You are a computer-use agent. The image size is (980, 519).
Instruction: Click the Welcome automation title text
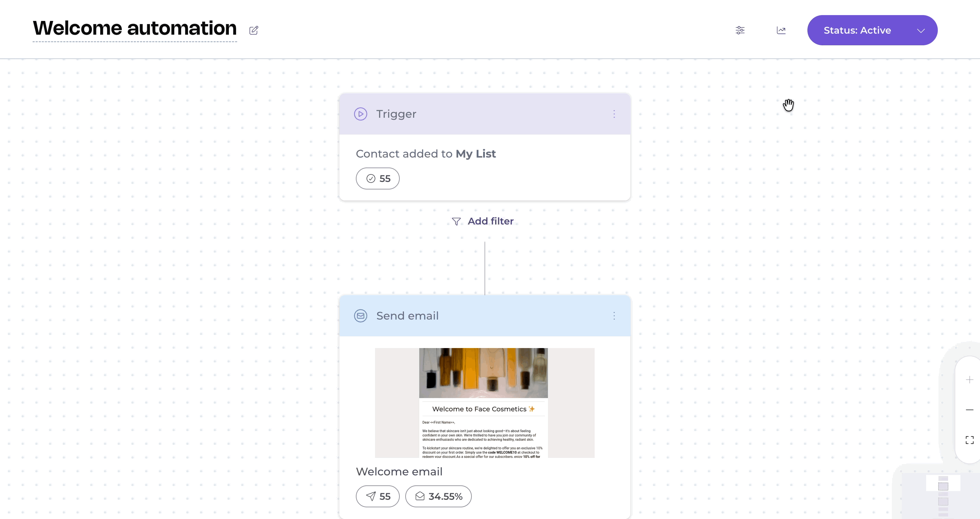click(135, 28)
